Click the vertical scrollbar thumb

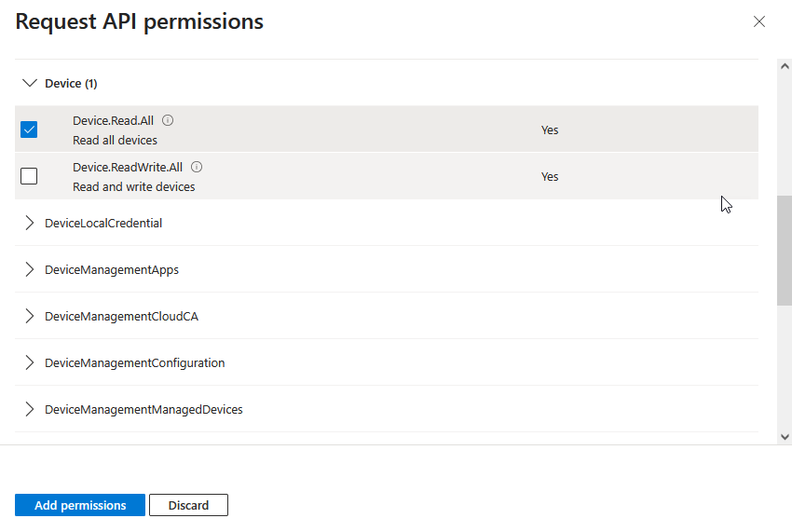click(784, 250)
